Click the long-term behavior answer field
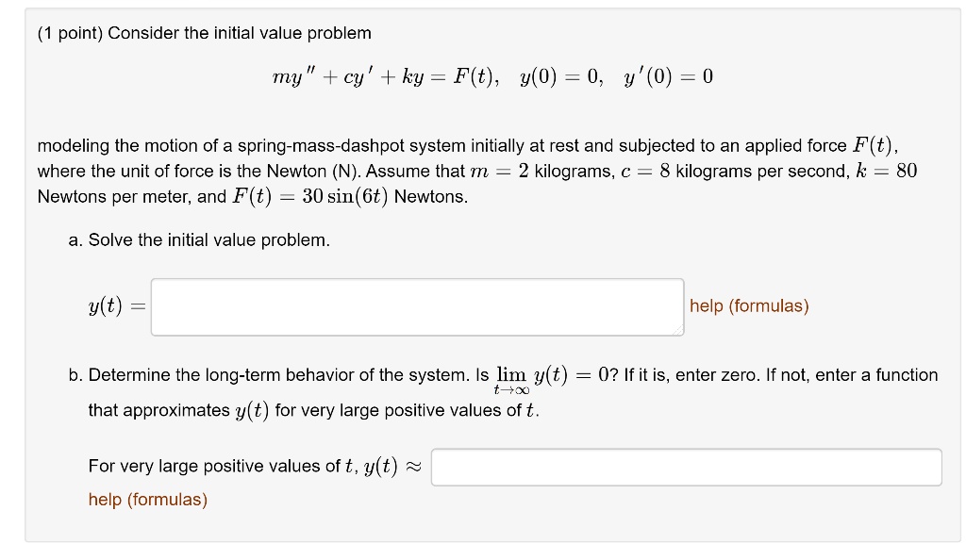 pyautogui.click(x=686, y=467)
